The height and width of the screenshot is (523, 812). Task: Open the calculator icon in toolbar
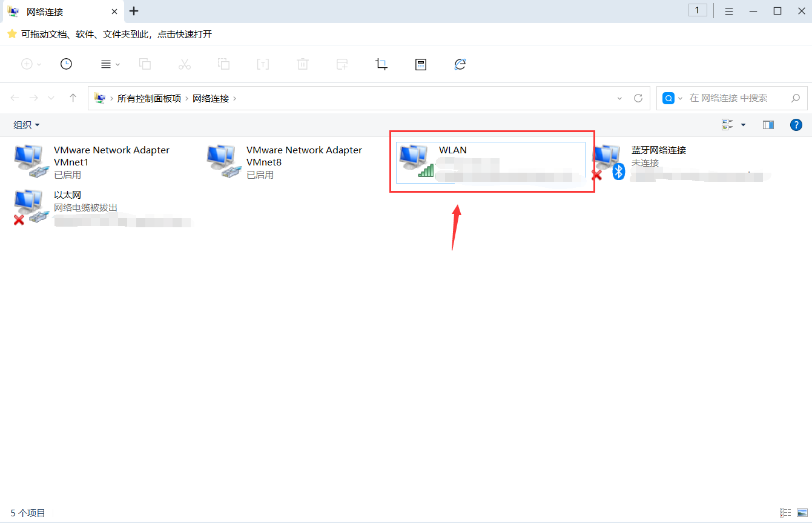[421, 64]
